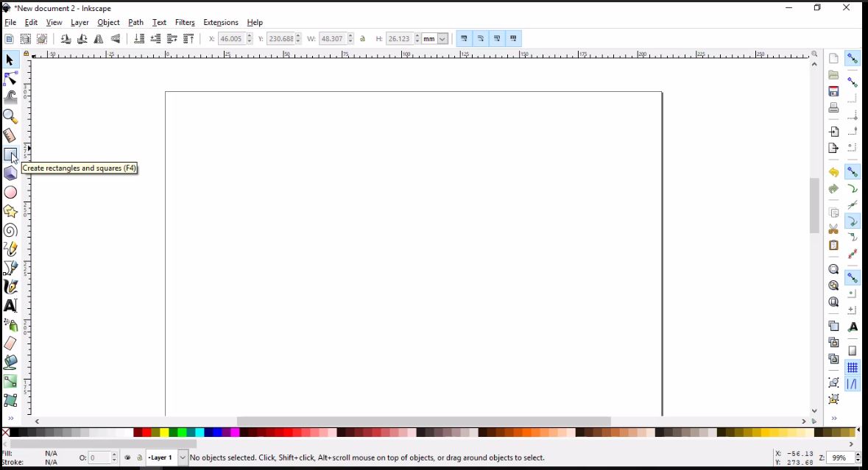Click Select all objects icon

(9, 39)
